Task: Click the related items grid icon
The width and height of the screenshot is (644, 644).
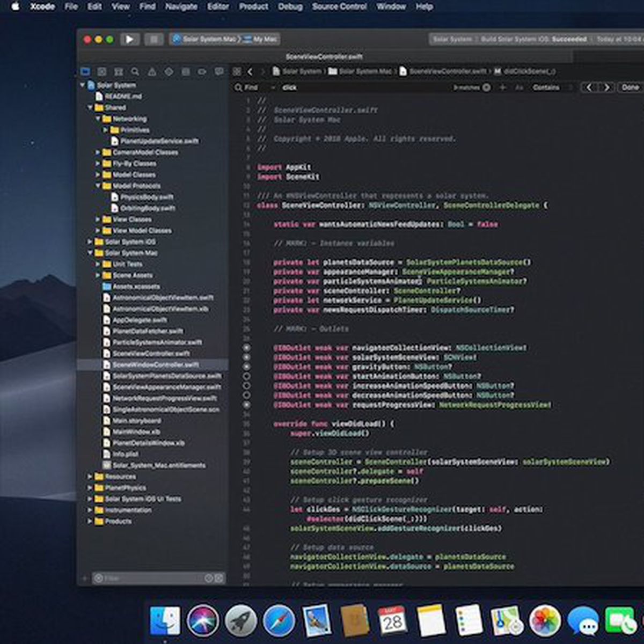Action: 237,71
